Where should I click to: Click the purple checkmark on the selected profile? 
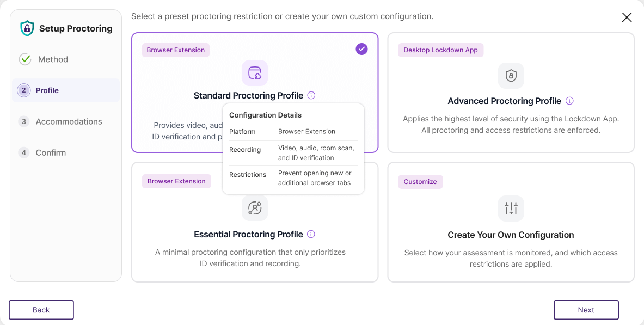click(x=361, y=49)
